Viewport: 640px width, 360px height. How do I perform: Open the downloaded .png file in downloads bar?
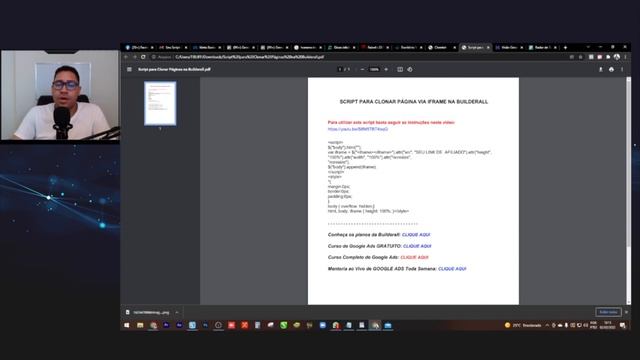[148, 312]
